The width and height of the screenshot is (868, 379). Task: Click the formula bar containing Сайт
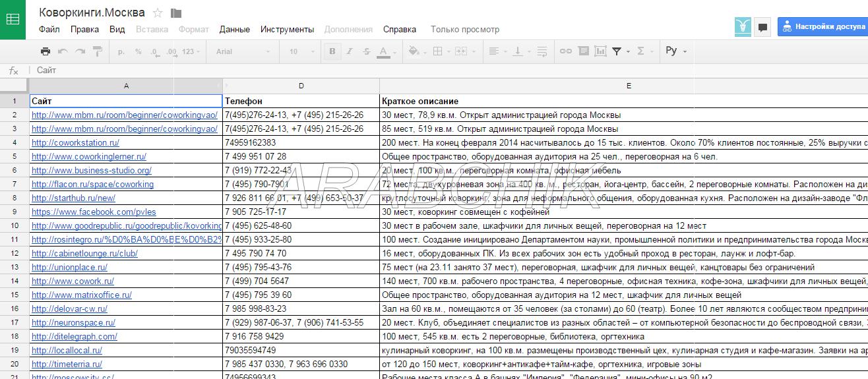449,71
